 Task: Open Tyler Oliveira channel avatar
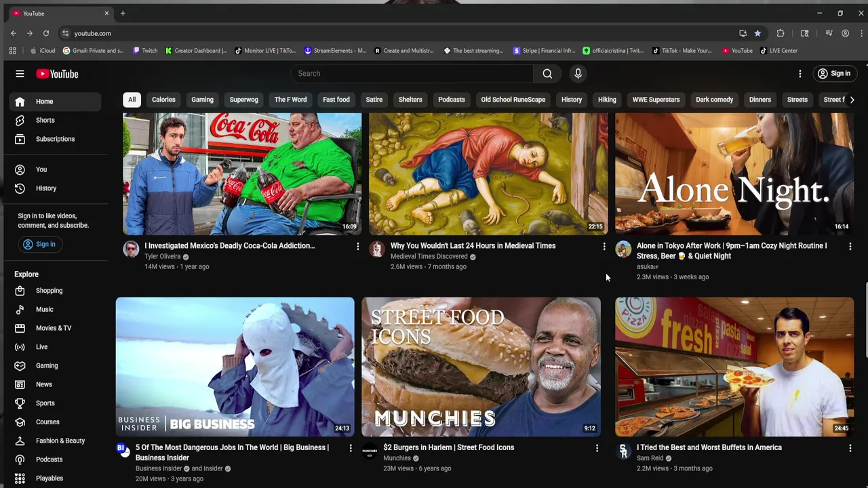131,249
